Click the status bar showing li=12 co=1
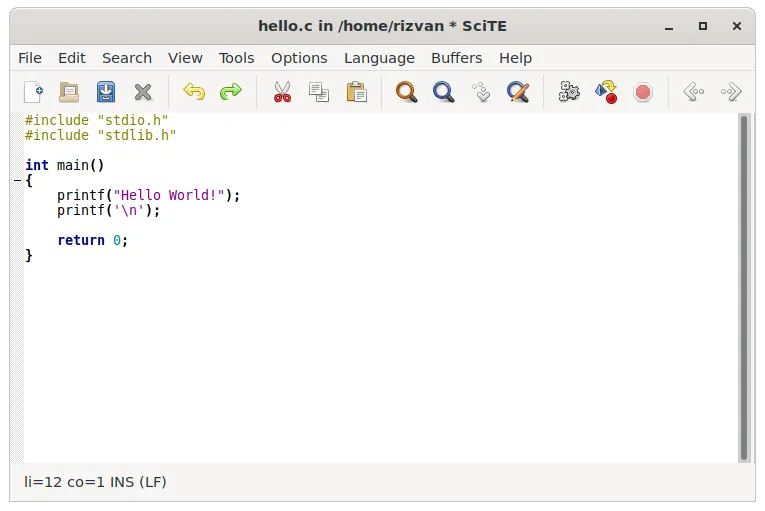Image resolution: width=765 pixels, height=511 pixels. click(x=95, y=482)
